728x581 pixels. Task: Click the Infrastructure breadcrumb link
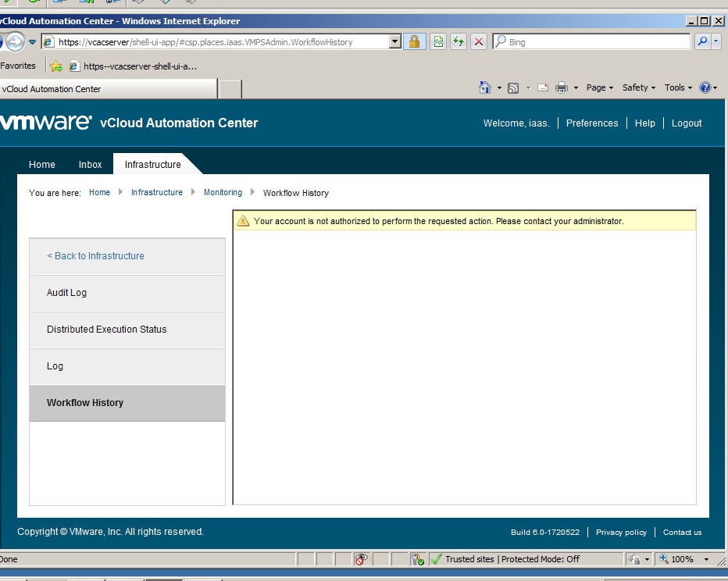tap(157, 192)
